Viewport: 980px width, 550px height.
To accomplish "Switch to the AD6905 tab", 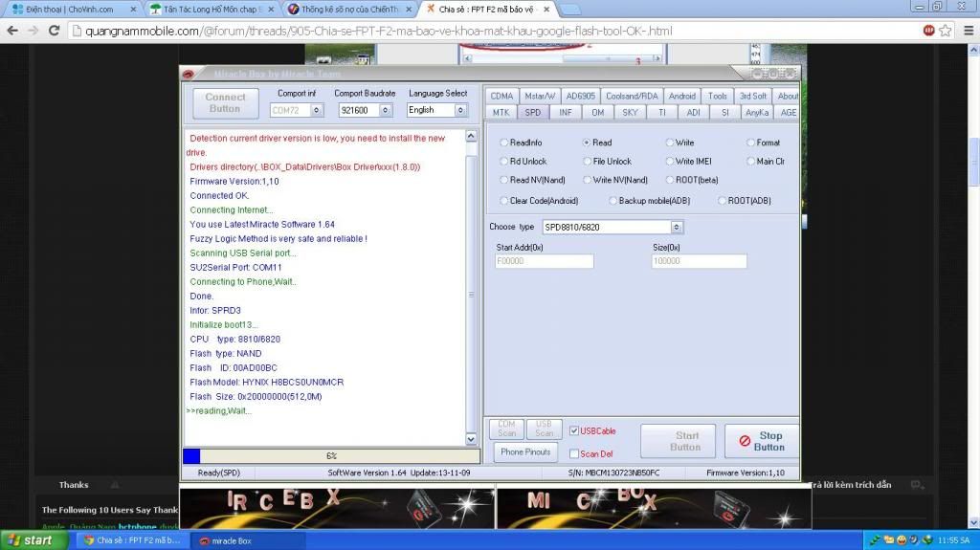I will tap(581, 96).
